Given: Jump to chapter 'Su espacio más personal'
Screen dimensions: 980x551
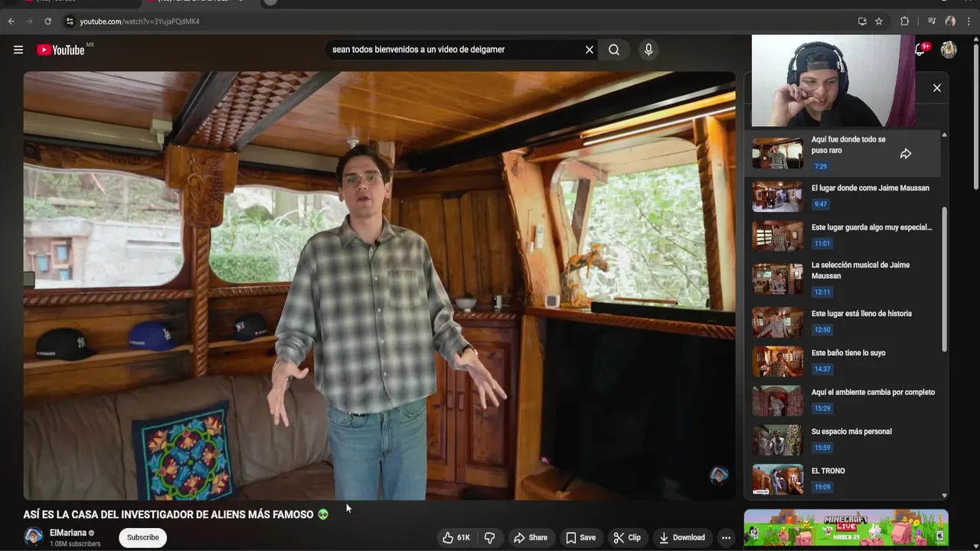Looking at the screenshot, I should [x=841, y=440].
